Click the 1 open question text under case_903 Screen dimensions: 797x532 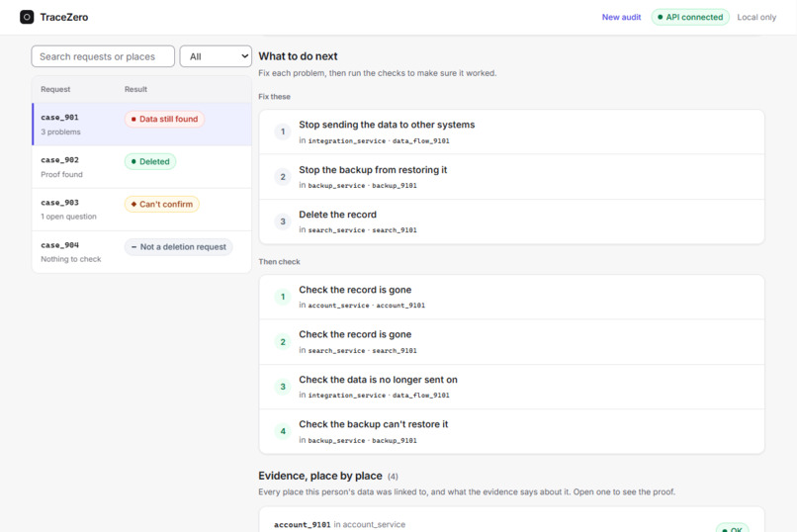68,217
